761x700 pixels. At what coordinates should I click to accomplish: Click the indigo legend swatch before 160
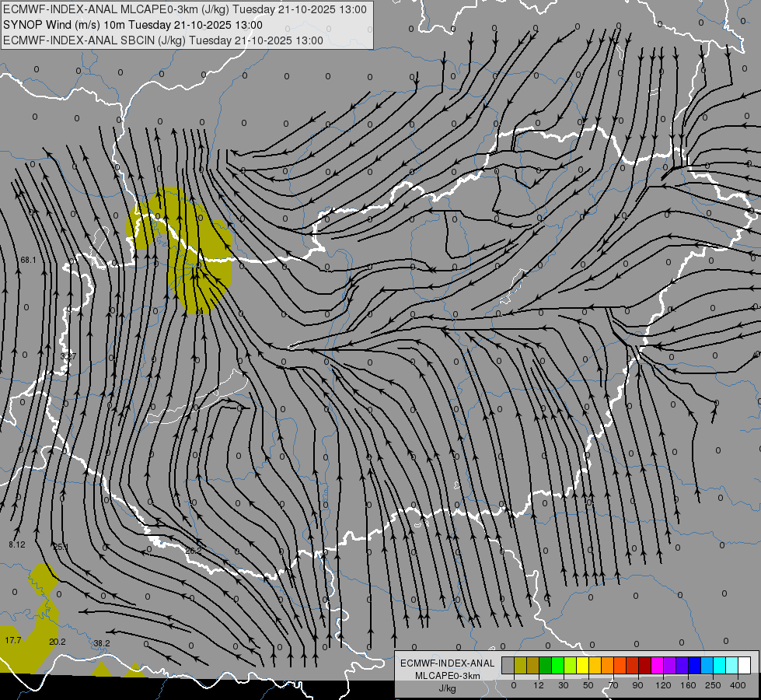coord(682,666)
